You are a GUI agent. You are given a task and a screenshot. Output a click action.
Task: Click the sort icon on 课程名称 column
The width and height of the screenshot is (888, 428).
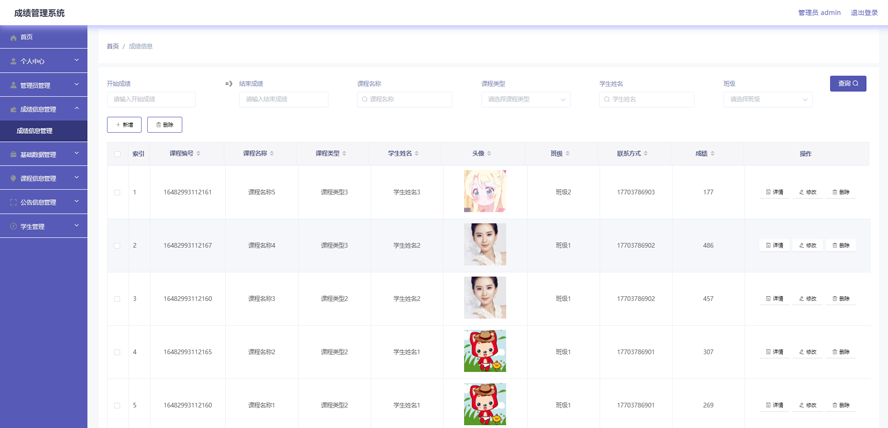tap(272, 154)
